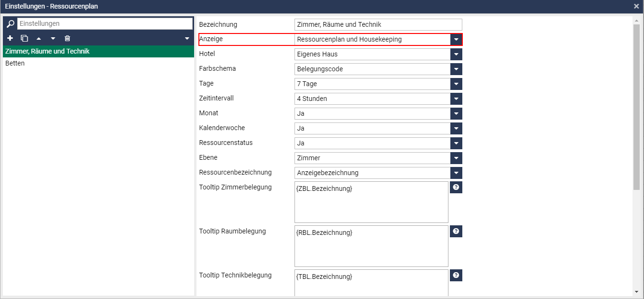644x299 pixels.
Task: Click the search magnifier icon
Action: coord(11,24)
